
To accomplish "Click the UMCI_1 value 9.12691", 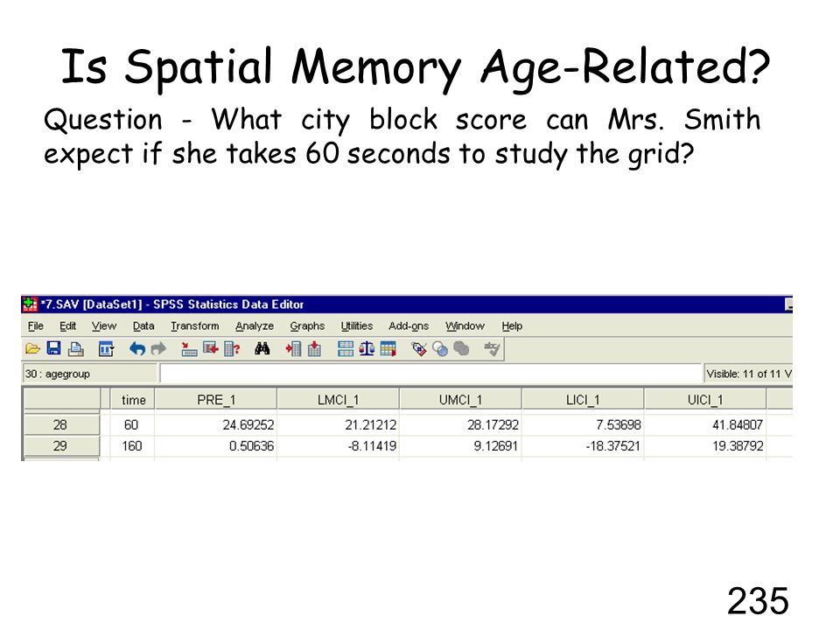I will 461,445.
